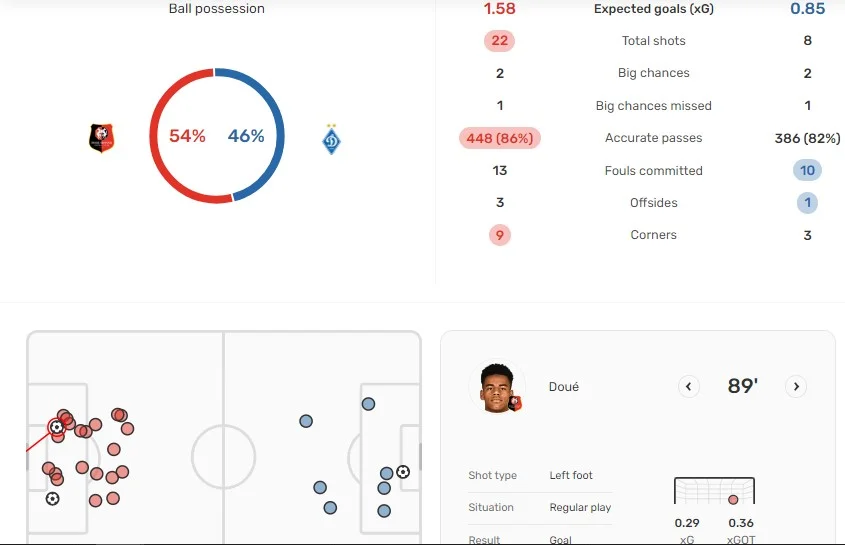Select the topmost blue shot marker
845x545 pixels.
tap(368, 404)
